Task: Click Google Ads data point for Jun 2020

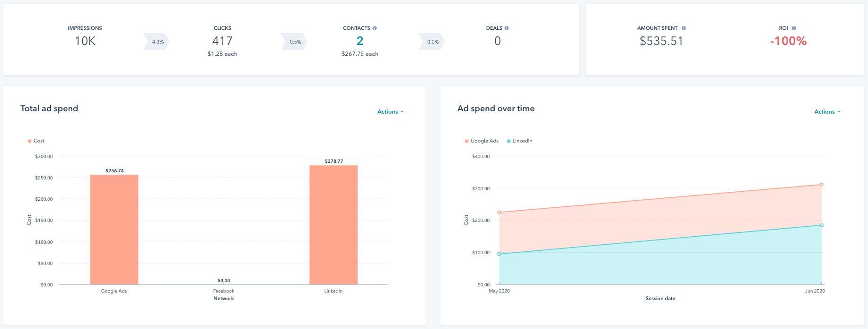Action: (x=822, y=185)
